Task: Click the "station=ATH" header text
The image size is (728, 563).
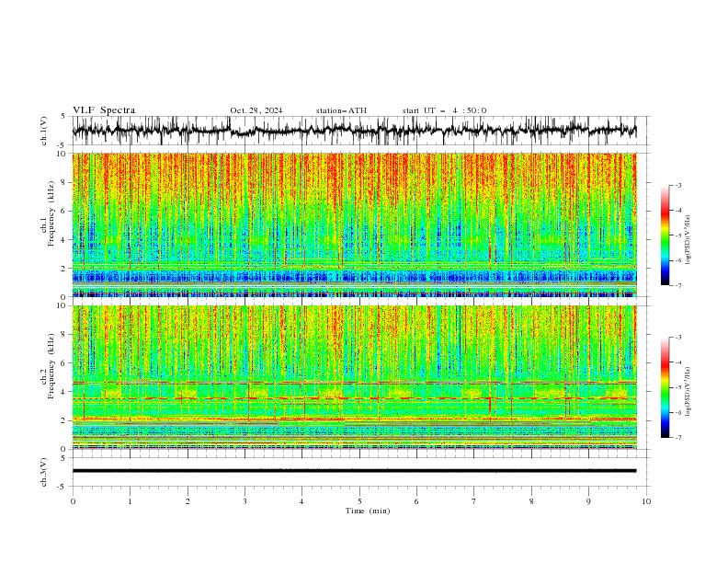Action: (341, 110)
